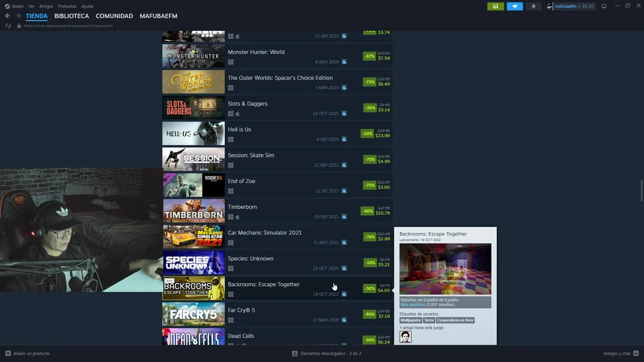Open the Steam menu
Screen dimensions: 644x362
coord(14,6)
